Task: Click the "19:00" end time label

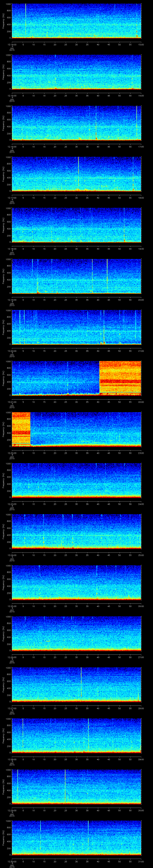Action: 141,248
